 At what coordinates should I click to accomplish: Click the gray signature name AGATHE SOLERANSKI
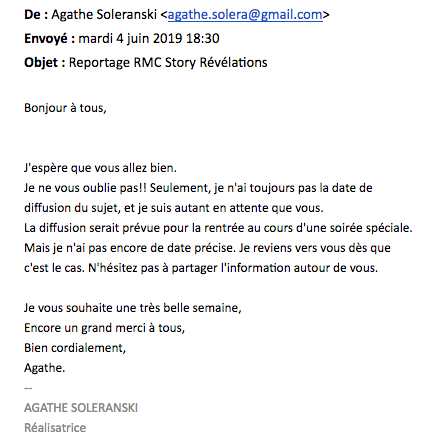81,408
